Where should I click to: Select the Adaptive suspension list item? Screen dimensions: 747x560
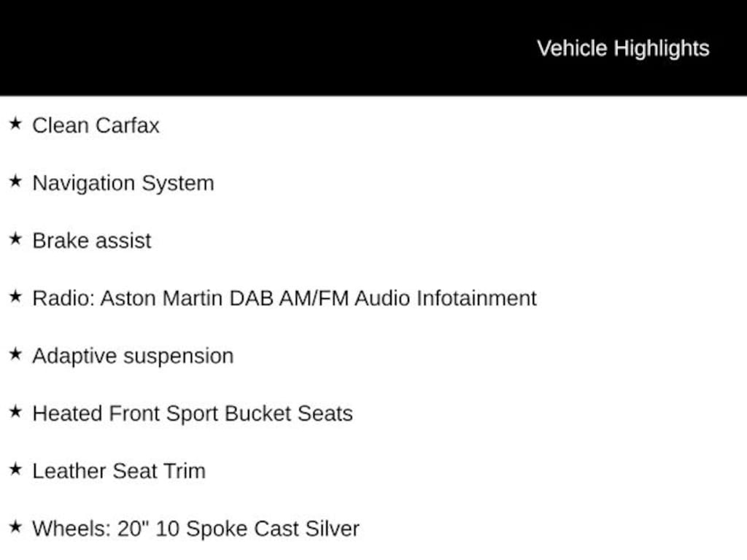tap(133, 356)
